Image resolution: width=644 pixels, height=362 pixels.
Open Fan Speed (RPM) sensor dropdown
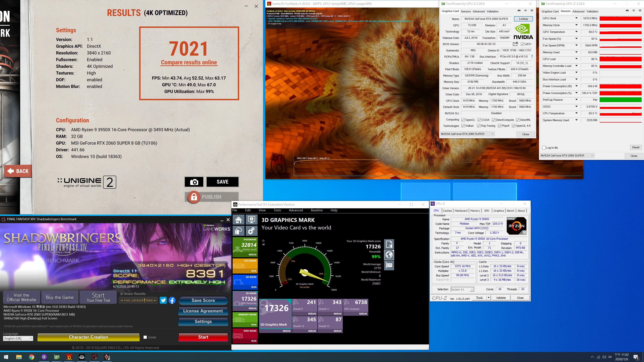tap(577, 45)
